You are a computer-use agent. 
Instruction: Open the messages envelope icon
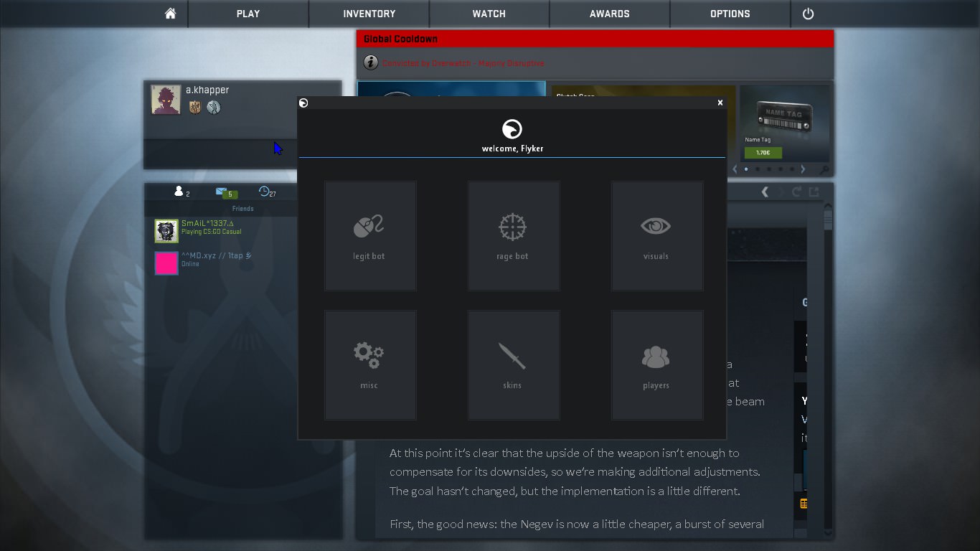click(x=222, y=192)
